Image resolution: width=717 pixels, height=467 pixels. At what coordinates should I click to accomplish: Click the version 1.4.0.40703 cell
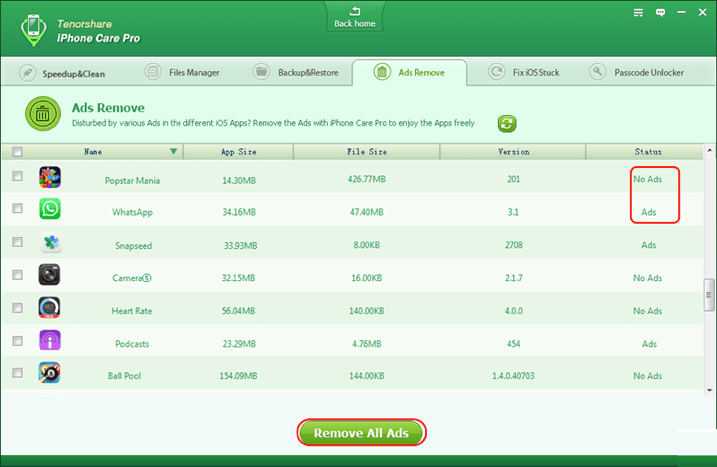click(513, 376)
